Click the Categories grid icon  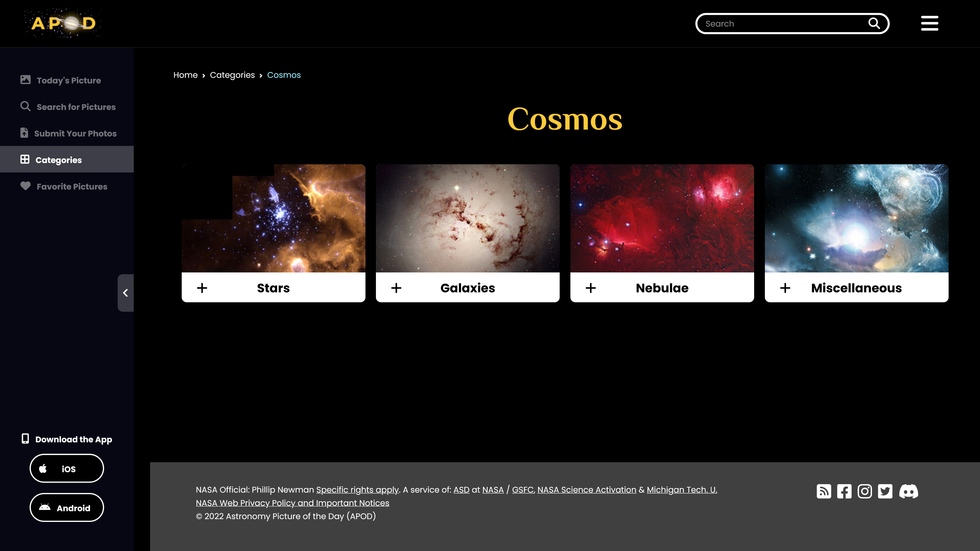pyautogui.click(x=25, y=159)
